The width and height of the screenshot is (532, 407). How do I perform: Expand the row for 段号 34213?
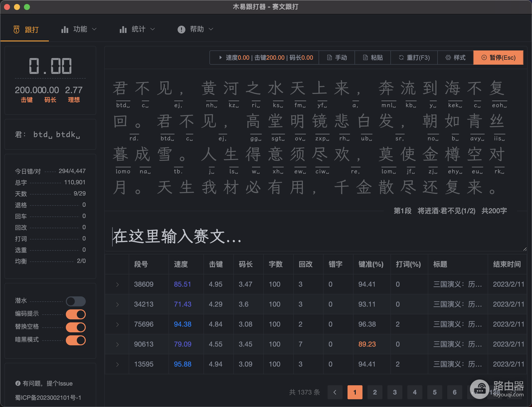(117, 304)
